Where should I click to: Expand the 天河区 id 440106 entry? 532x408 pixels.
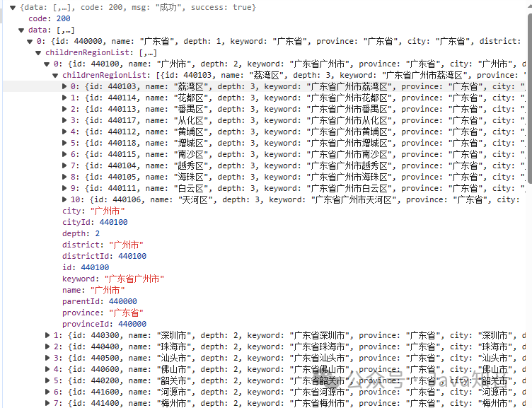click(64, 200)
